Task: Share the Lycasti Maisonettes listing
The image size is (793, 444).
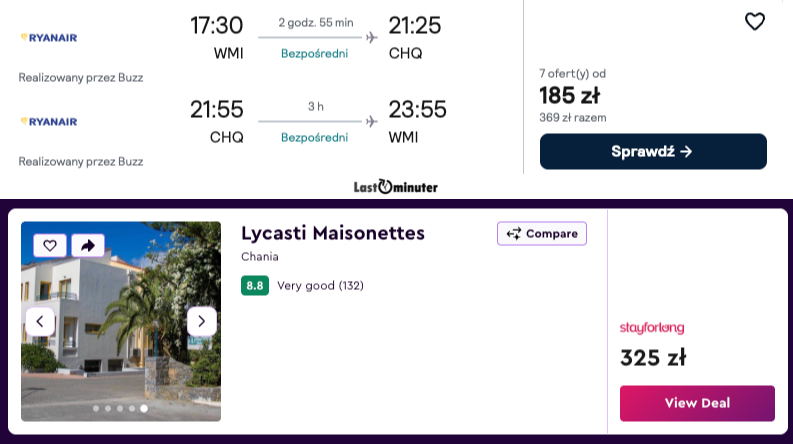Action: (88, 245)
